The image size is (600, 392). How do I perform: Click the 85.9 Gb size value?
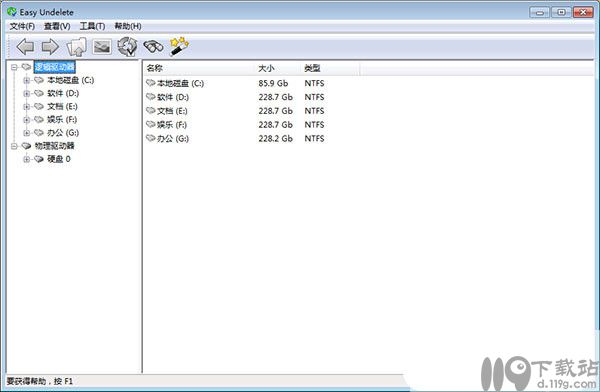(x=273, y=83)
